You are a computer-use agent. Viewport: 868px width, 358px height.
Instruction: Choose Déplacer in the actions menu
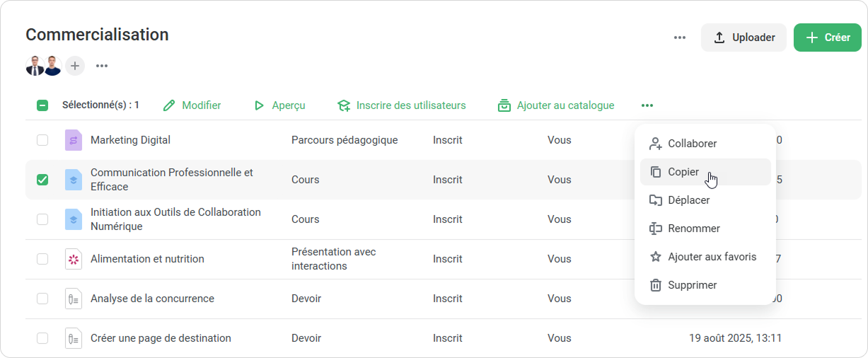click(x=688, y=200)
